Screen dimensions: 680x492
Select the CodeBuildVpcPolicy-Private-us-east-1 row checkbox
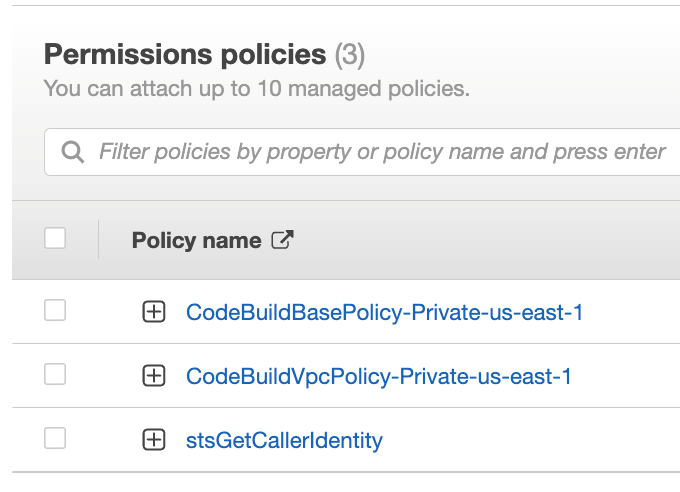click(55, 375)
